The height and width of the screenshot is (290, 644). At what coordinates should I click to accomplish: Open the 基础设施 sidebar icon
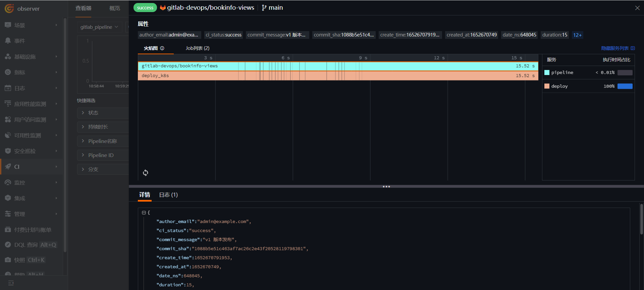(x=8, y=57)
